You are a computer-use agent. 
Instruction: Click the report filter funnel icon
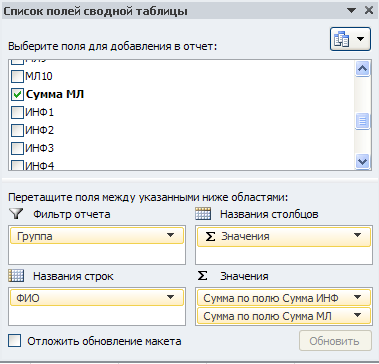(15, 214)
